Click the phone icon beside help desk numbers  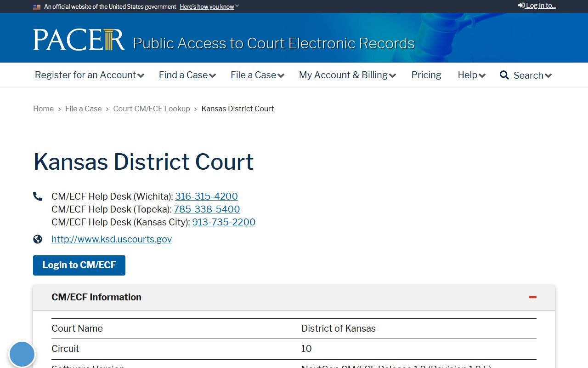pos(38,196)
